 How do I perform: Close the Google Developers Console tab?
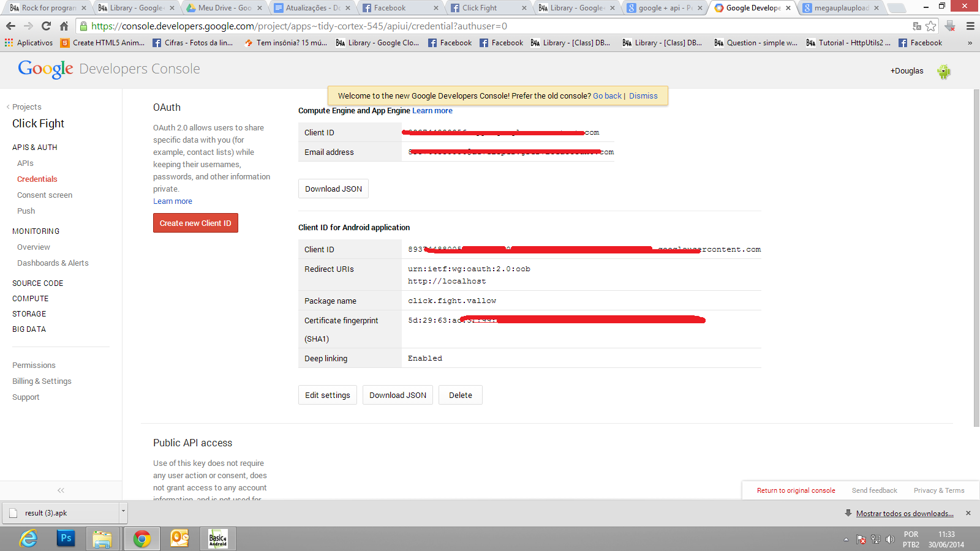[788, 8]
